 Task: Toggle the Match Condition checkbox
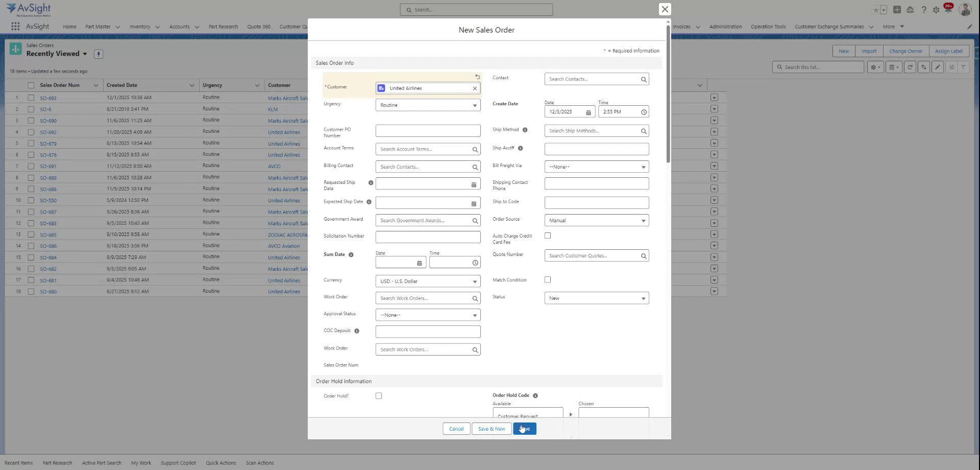[x=548, y=279]
